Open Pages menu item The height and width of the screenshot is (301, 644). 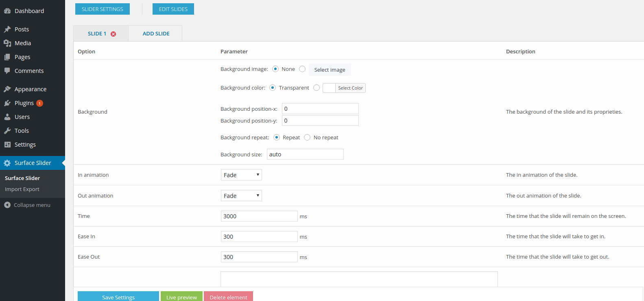tap(33, 57)
